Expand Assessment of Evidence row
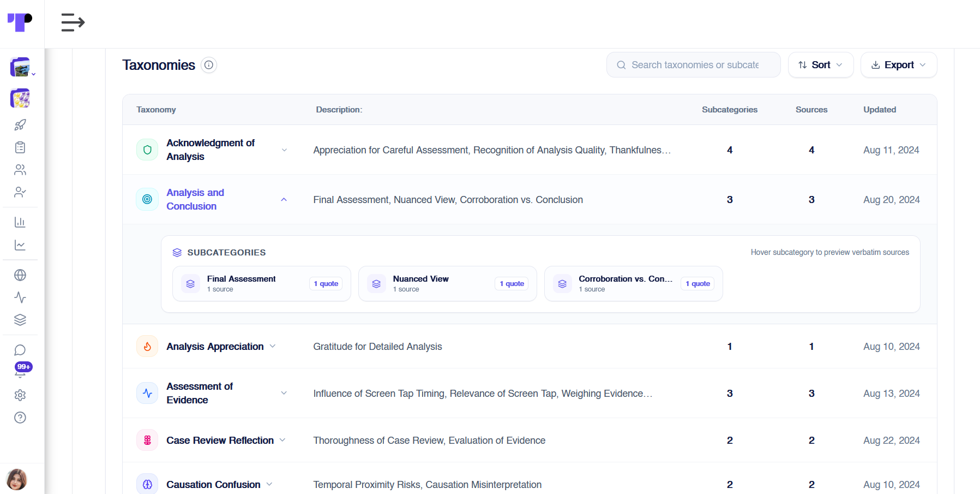Image resolution: width=980 pixels, height=494 pixels. pyautogui.click(x=284, y=394)
